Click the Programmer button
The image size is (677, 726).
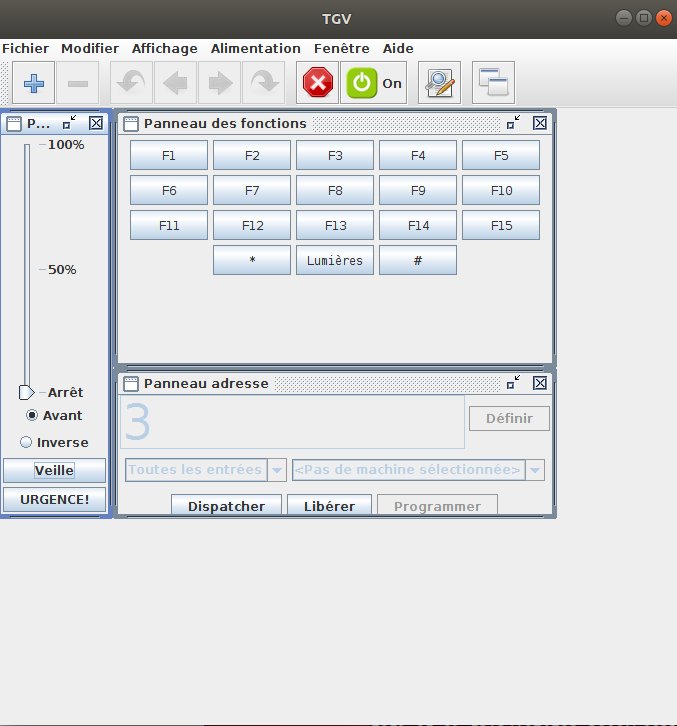pos(438,505)
